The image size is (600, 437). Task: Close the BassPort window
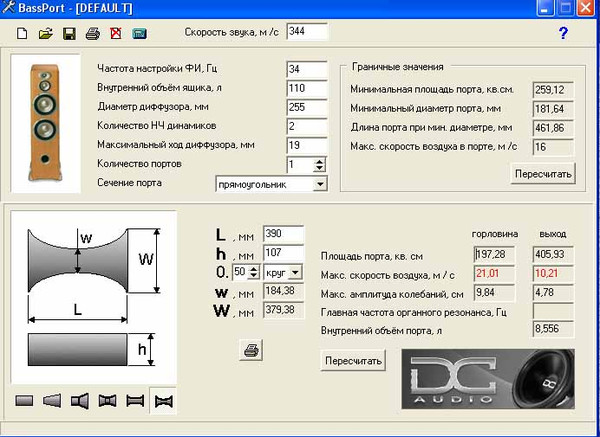(x=586, y=8)
